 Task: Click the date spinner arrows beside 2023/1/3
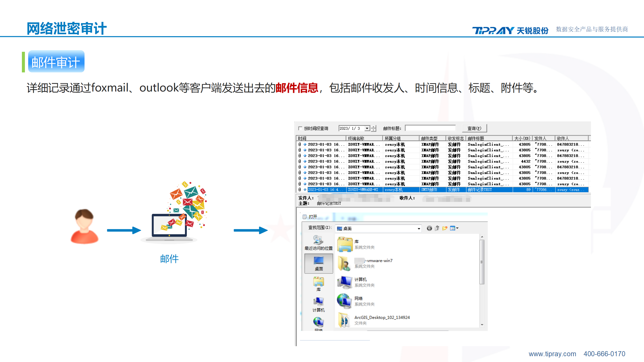[373, 128]
